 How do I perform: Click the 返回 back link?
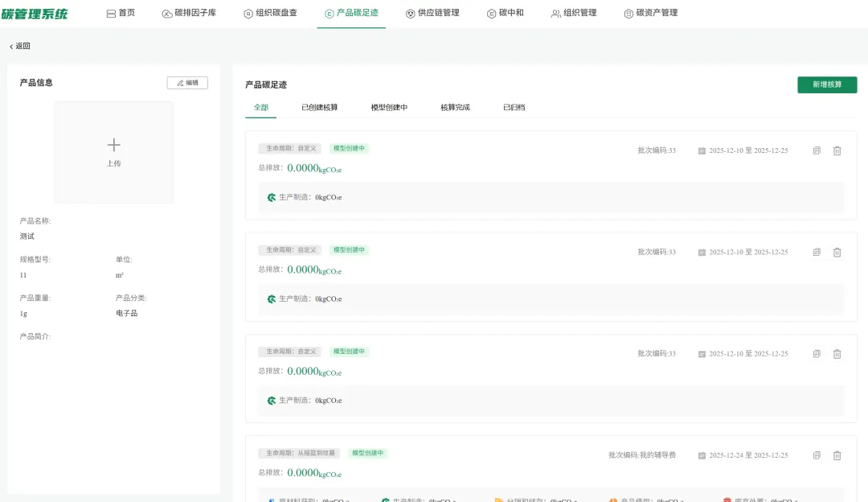(19, 46)
